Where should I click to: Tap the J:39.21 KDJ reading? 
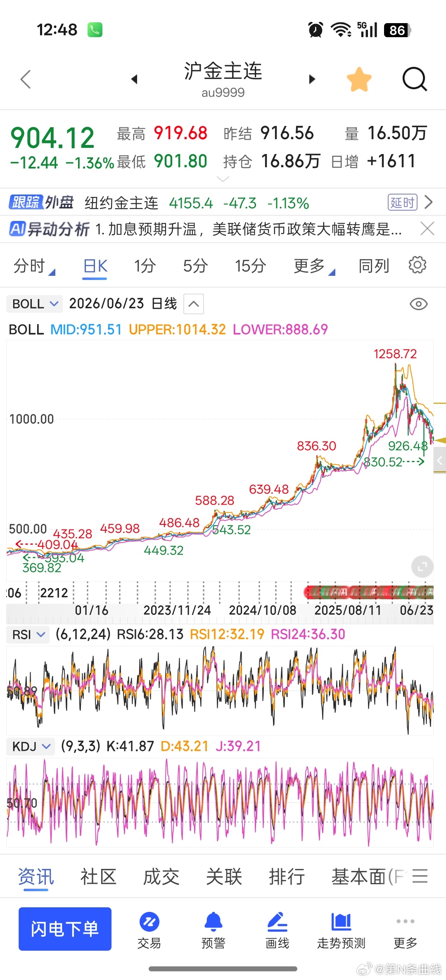pos(238,746)
